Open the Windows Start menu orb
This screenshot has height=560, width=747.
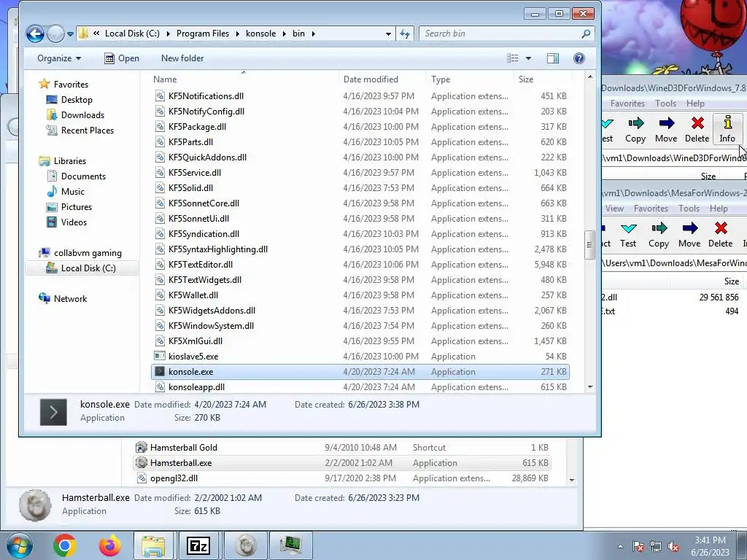click(x=18, y=545)
